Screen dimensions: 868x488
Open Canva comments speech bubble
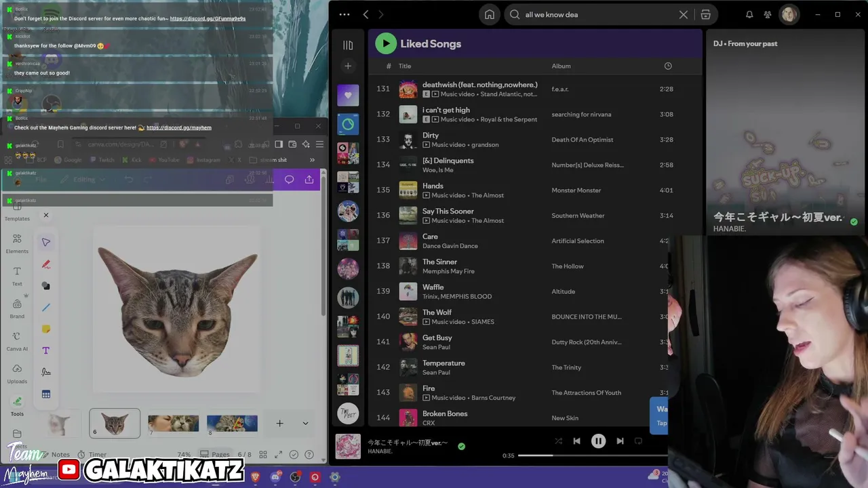289,179
